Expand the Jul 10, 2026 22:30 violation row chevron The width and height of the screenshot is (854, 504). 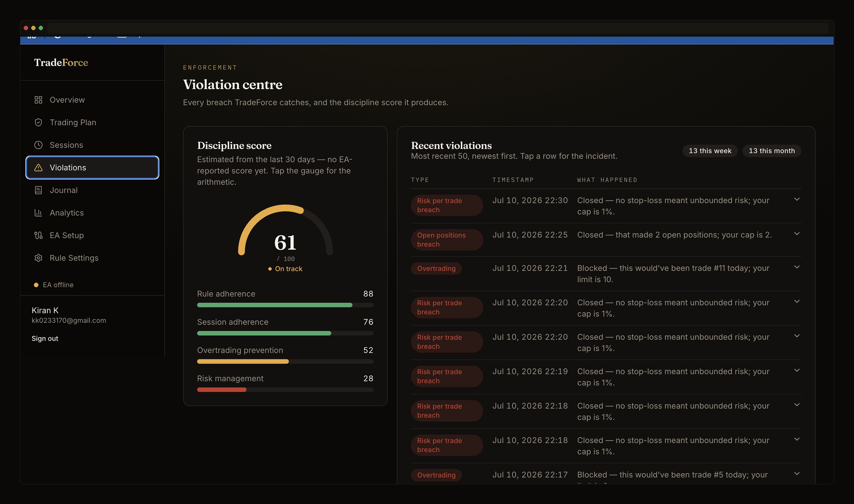[797, 199]
